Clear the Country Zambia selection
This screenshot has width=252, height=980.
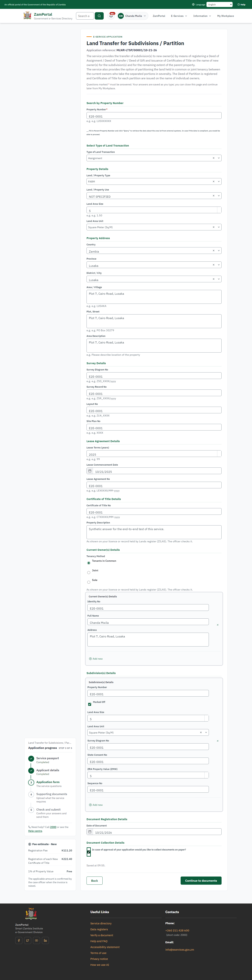213,250
